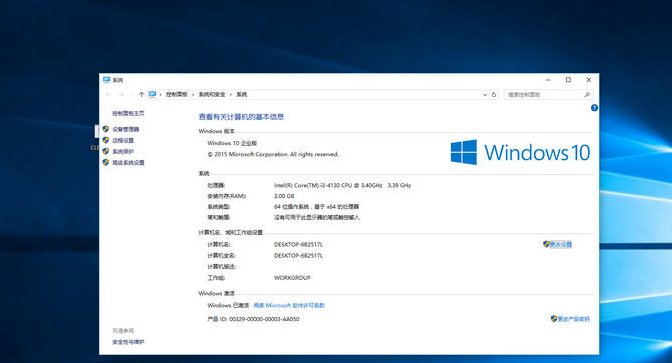Expand the chevron after 系统和安全 breadcrumb
Image resolution: width=672 pixels, height=363 pixels.
pos(231,94)
